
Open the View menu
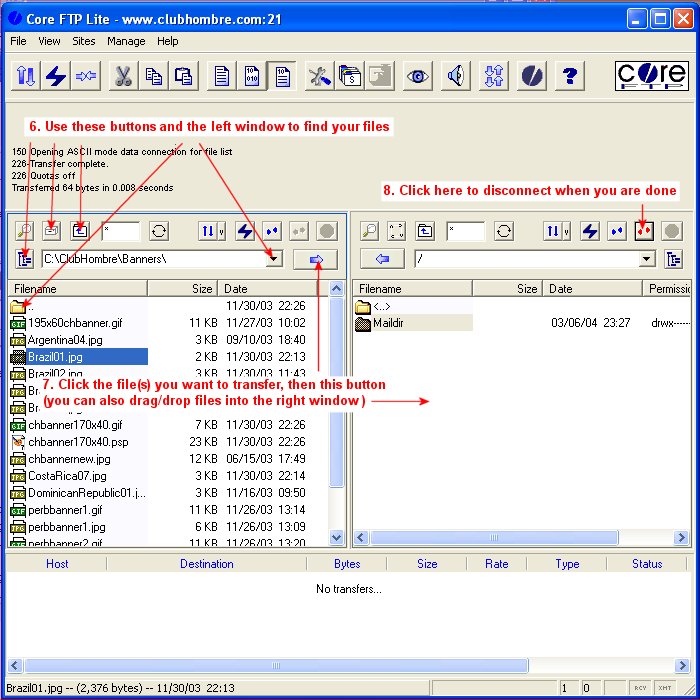pyautogui.click(x=49, y=41)
